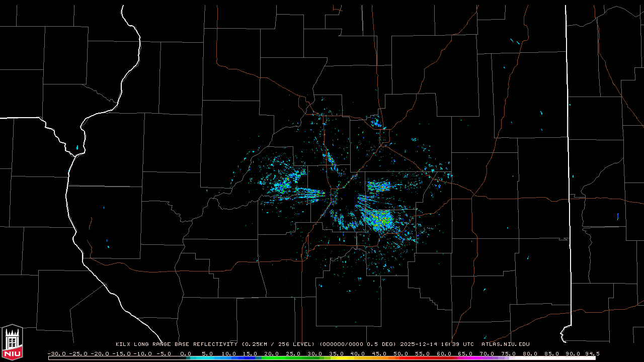Click the isolated blue echo at far right
The height and width of the screenshot is (362, 644).
pyautogui.click(x=617, y=217)
